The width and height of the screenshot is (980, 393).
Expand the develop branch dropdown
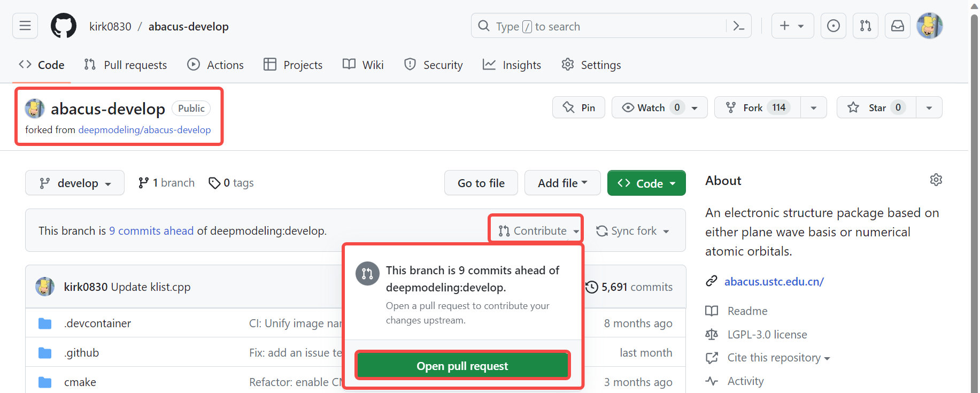pos(75,183)
